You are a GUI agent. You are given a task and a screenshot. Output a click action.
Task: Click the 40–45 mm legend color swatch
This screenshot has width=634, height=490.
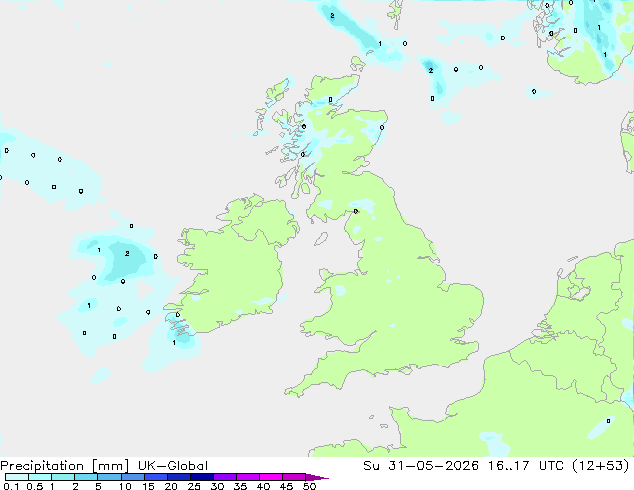tap(271, 477)
